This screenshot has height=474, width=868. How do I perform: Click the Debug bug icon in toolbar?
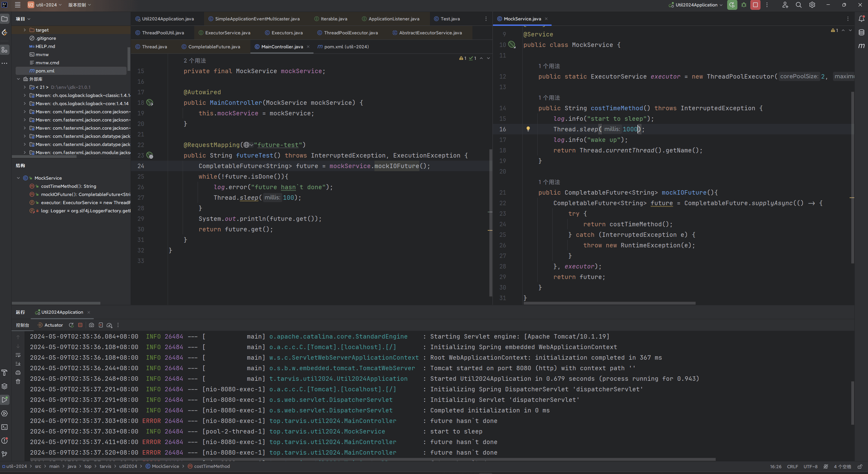coord(744,5)
